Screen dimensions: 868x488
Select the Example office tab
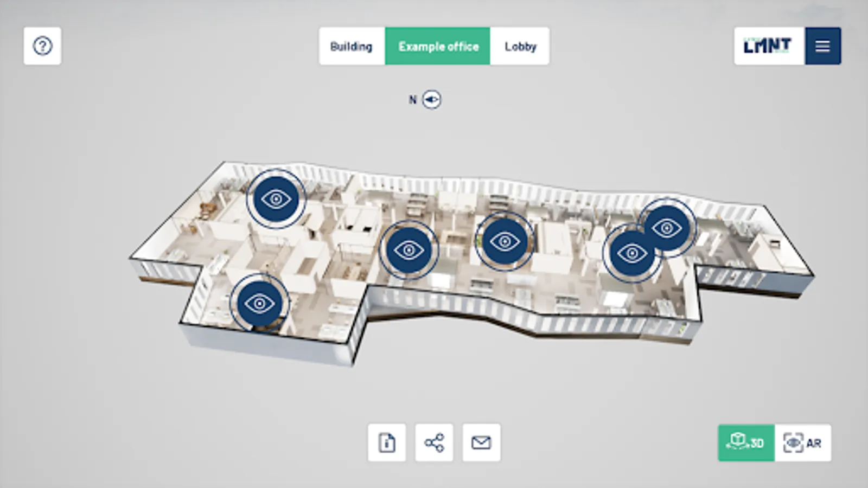[438, 46]
